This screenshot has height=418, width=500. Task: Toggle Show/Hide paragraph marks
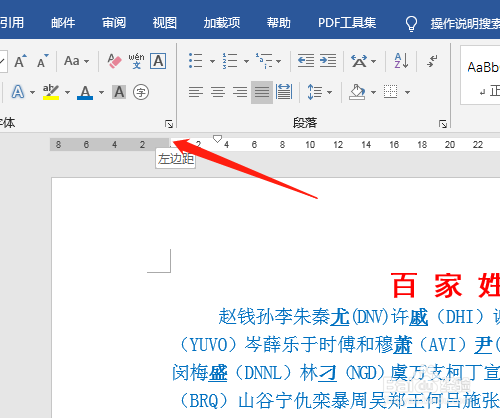[x=432, y=61]
